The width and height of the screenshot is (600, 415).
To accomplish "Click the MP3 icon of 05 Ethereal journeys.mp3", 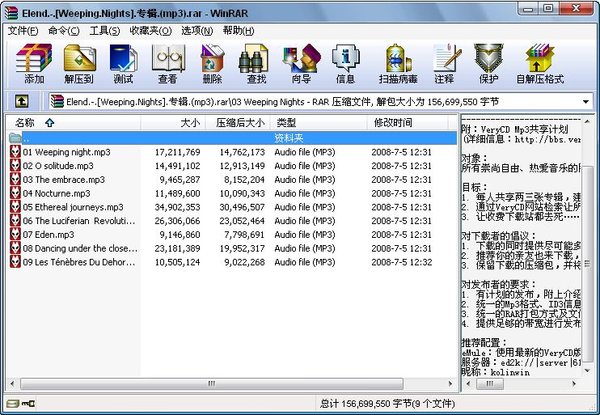I will coord(15,207).
